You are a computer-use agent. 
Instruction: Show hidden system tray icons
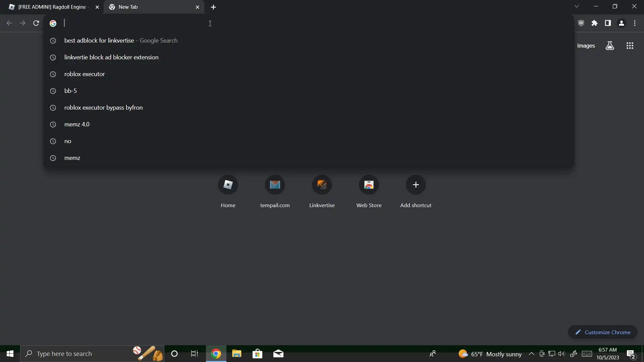531,354
